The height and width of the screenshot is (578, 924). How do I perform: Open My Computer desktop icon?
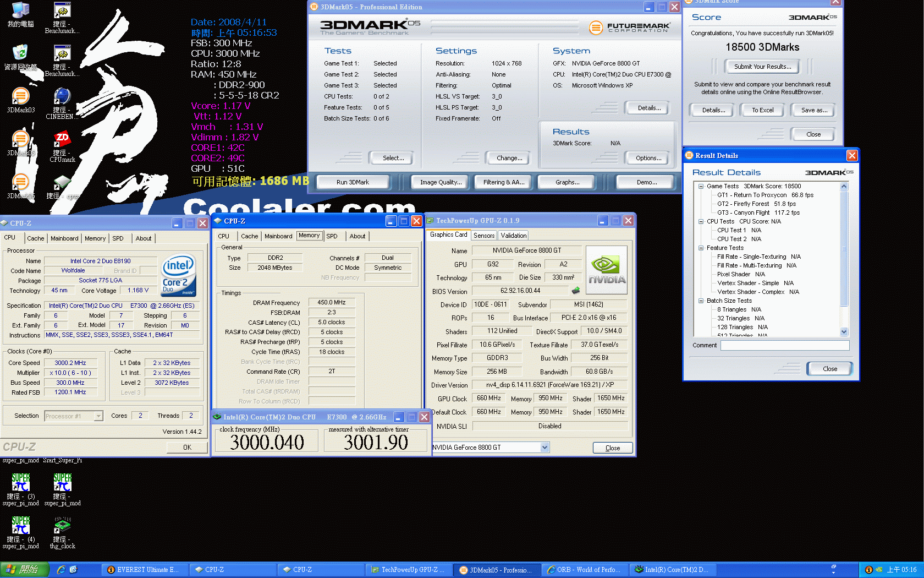20,11
